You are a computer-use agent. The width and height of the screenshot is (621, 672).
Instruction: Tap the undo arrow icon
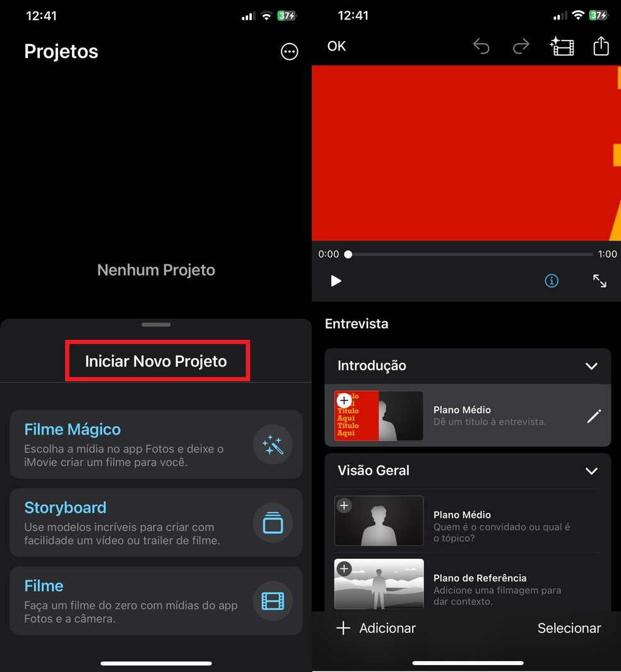point(482,46)
